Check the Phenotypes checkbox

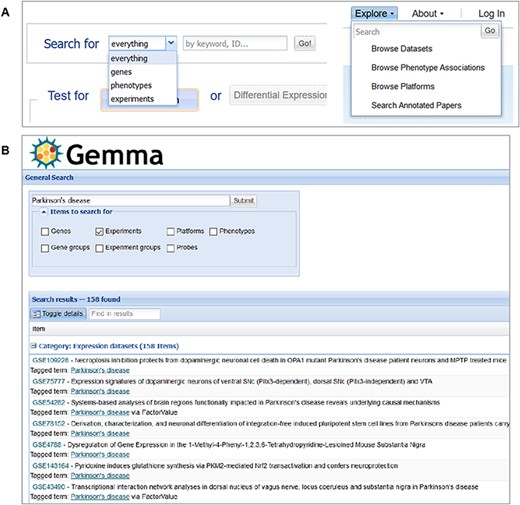[x=213, y=231]
